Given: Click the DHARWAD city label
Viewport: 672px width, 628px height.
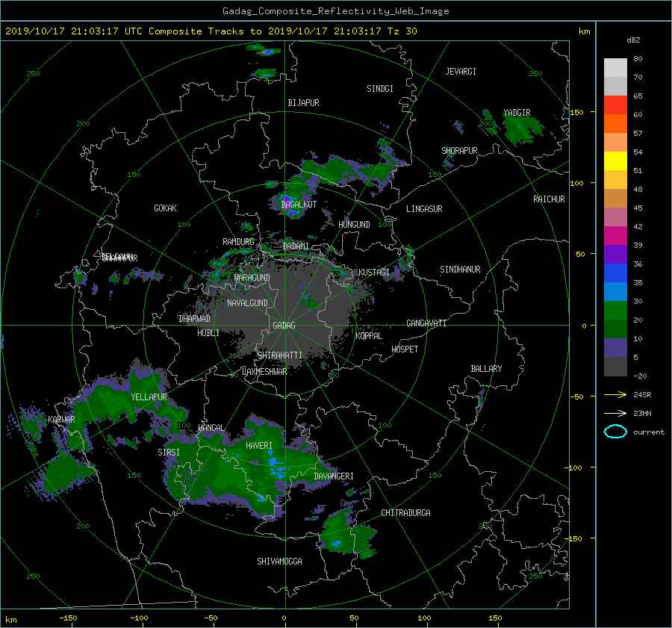Looking at the screenshot, I should click(x=195, y=319).
